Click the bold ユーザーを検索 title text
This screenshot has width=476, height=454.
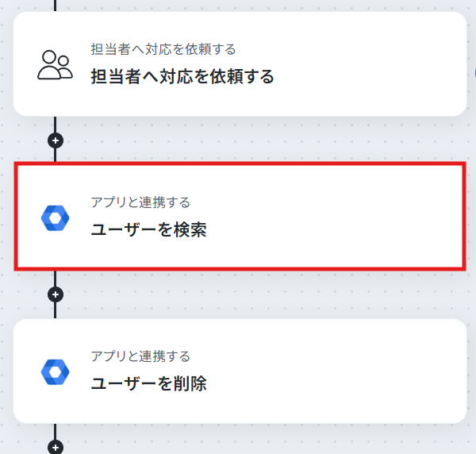point(148,230)
